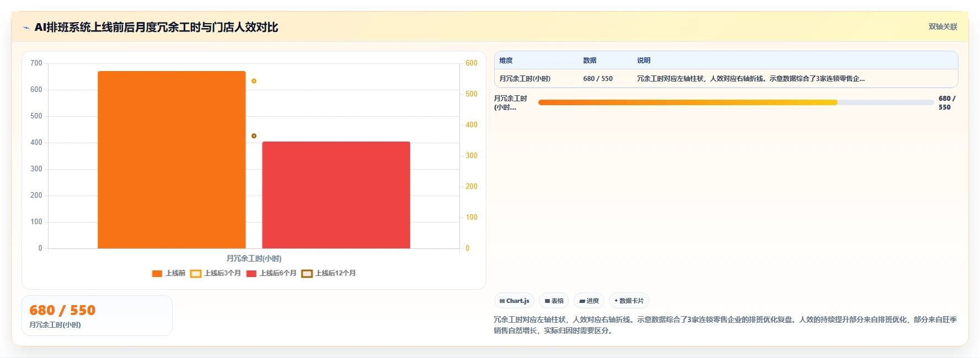
Task: Select the 进度 tag chip
Action: pyautogui.click(x=589, y=301)
